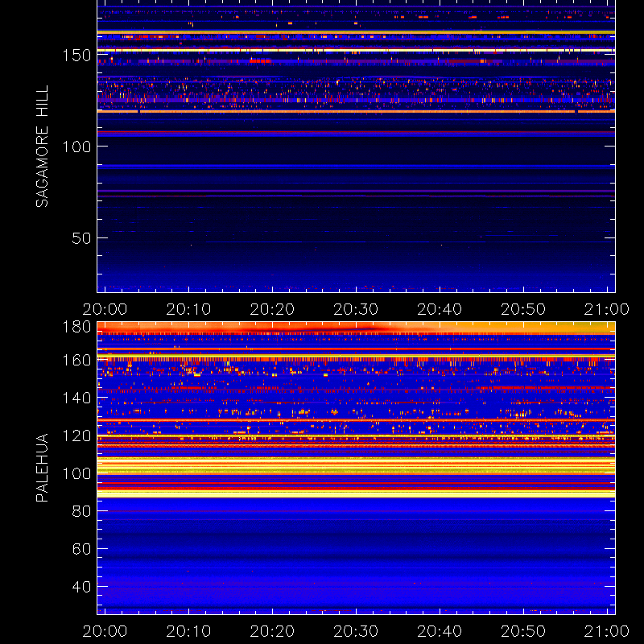Click the 180 tick label on Palehua axis
The width and height of the screenshot is (644, 644).
point(76,327)
